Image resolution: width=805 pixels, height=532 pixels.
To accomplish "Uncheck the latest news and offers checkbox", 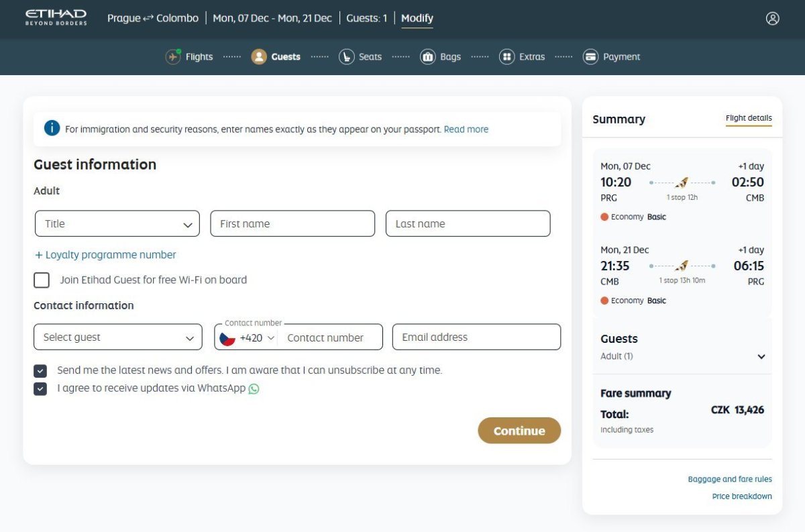I will [x=40, y=371].
